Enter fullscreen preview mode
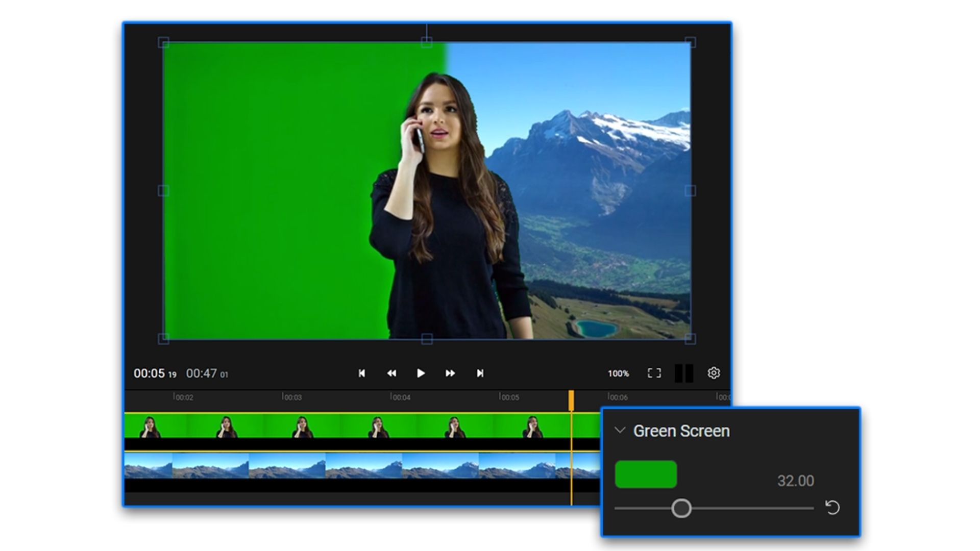 (x=654, y=373)
